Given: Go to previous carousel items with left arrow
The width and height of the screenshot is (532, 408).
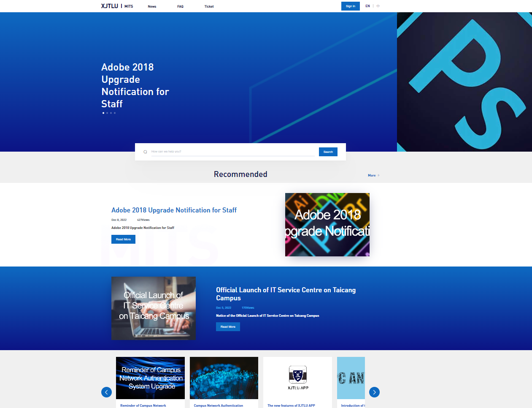Looking at the screenshot, I should (106, 392).
